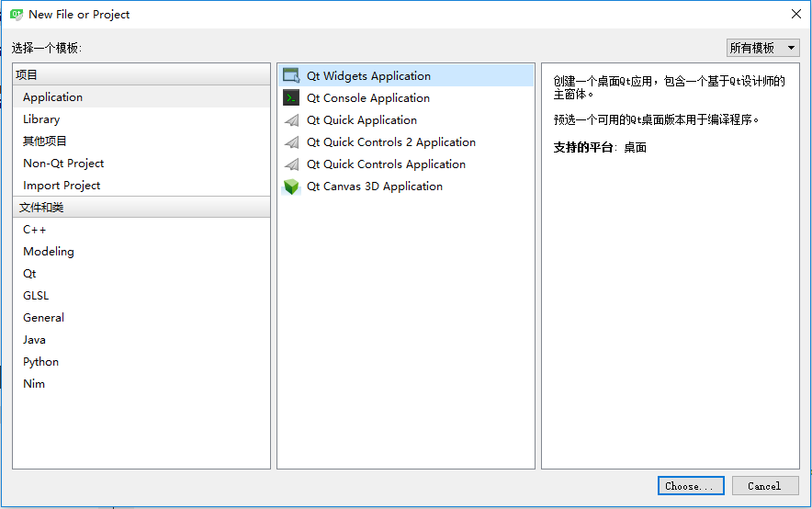Select the Library project category
Screen dimensions: 812x509
141,119
